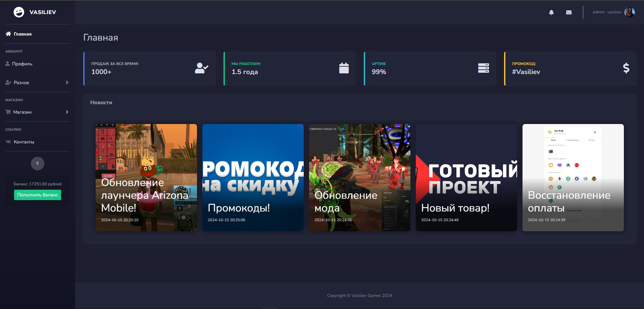Collapse the sidebar with the round arrow button
The height and width of the screenshot is (309, 644).
point(38,164)
